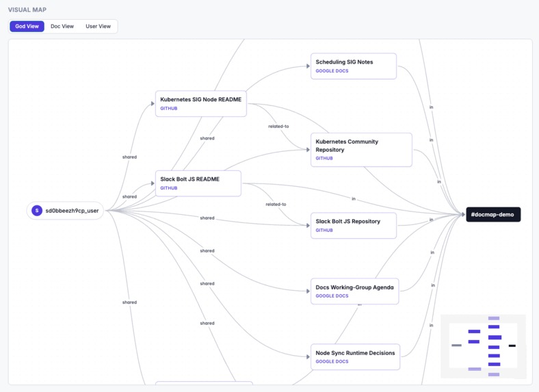Open Slack Bolt JS Repository node
The height and width of the screenshot is (392, 539).
[354, 226]
